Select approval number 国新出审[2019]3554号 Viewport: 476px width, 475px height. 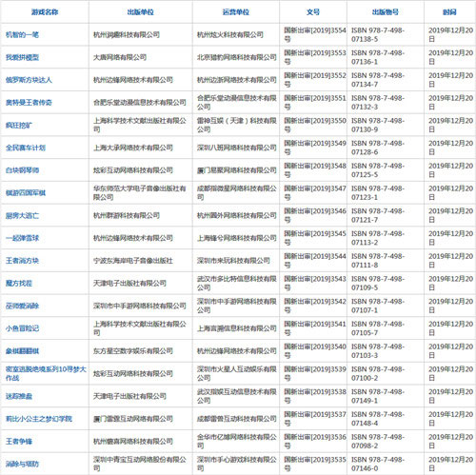(x=315, y=34)
